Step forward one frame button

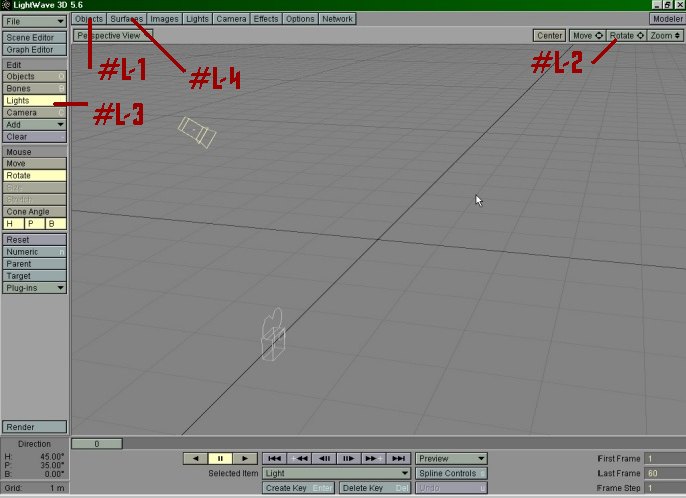point(349,459)
